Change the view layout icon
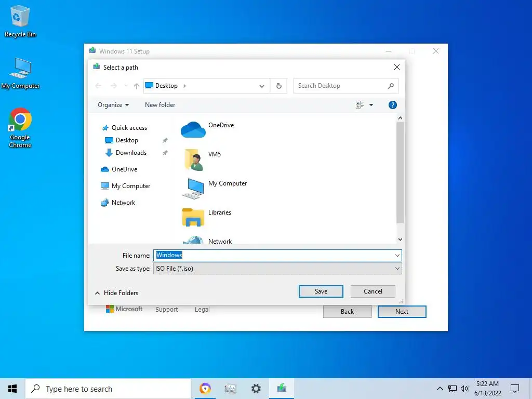 coord(360,105)
